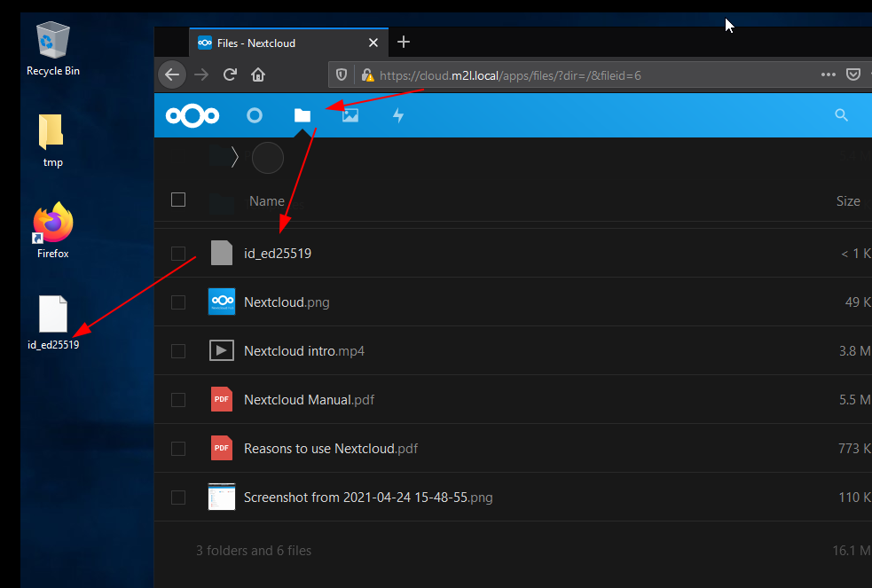Open the Files app folder icon

(302, 115)
